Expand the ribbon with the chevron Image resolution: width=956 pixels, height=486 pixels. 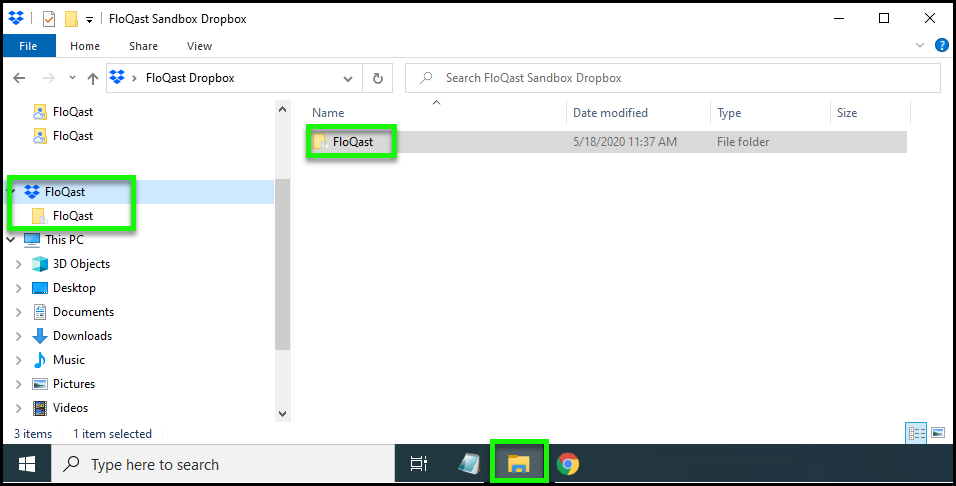click(920, 46)
